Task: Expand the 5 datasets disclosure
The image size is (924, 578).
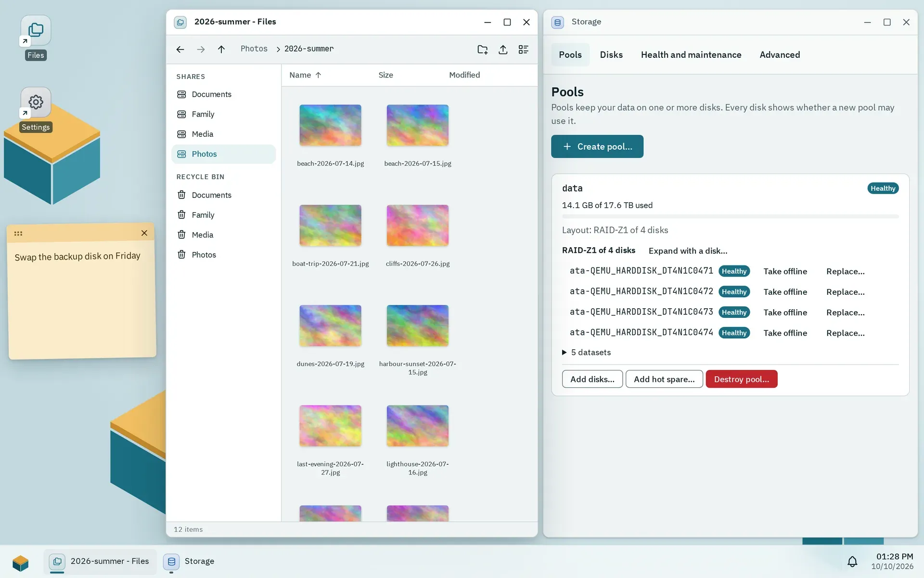Action: click(x=587, y=353)
